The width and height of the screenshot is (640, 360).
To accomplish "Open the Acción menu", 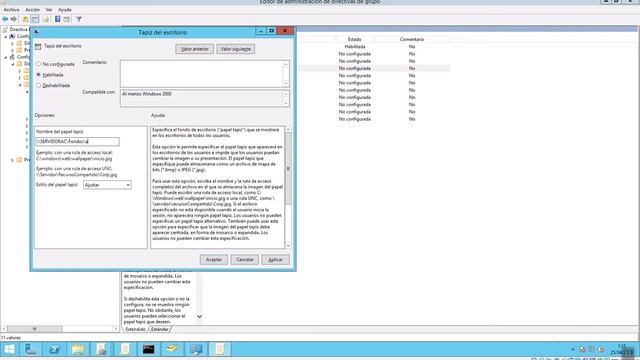I will 32,9.
